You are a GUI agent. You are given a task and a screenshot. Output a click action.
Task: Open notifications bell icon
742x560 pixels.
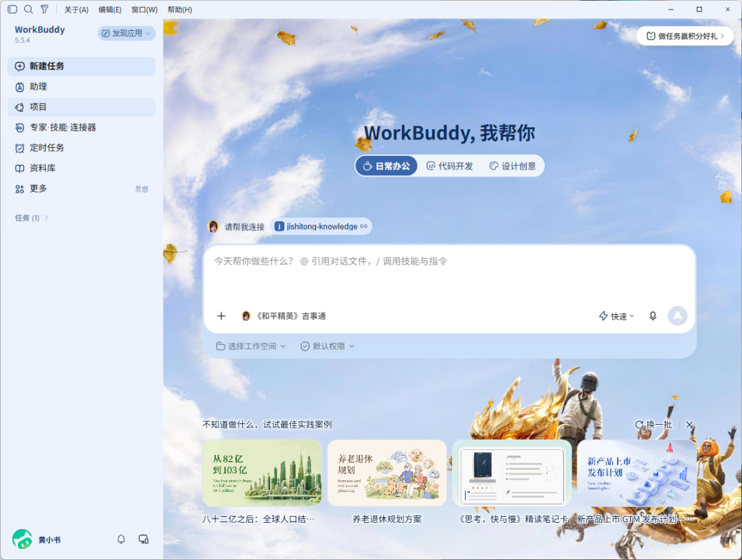[x=121, y=539]
